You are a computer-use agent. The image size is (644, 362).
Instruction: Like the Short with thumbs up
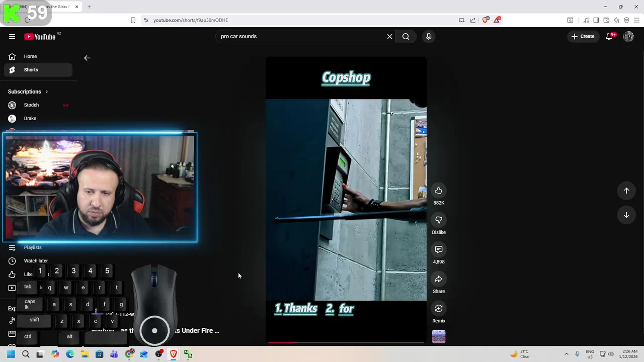pyautogui.click(x=439, y=191)
